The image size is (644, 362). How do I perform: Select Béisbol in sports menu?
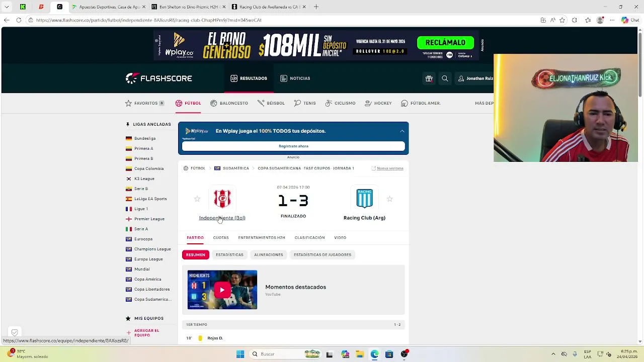point(271,103)
